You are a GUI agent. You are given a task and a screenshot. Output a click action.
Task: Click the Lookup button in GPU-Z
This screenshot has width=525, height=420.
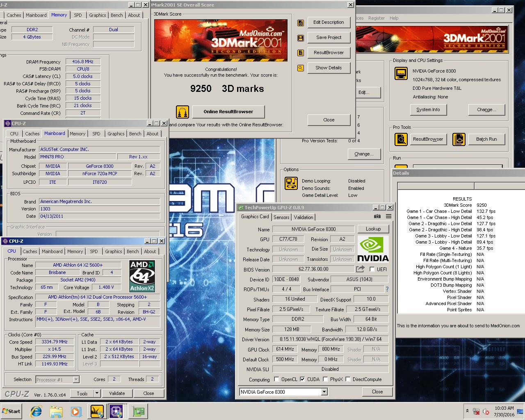pyautogui.click(x=373, y=229)
